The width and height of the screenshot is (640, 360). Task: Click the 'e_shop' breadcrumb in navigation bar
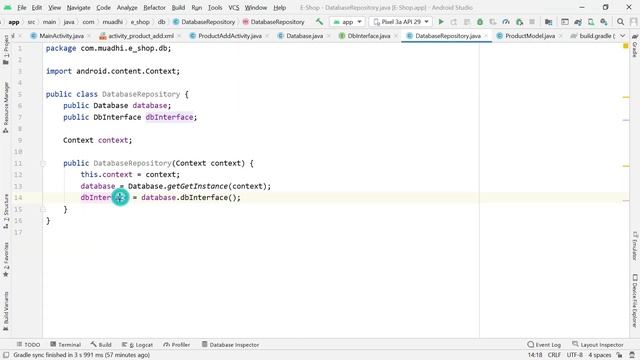(x=140, y=22)
